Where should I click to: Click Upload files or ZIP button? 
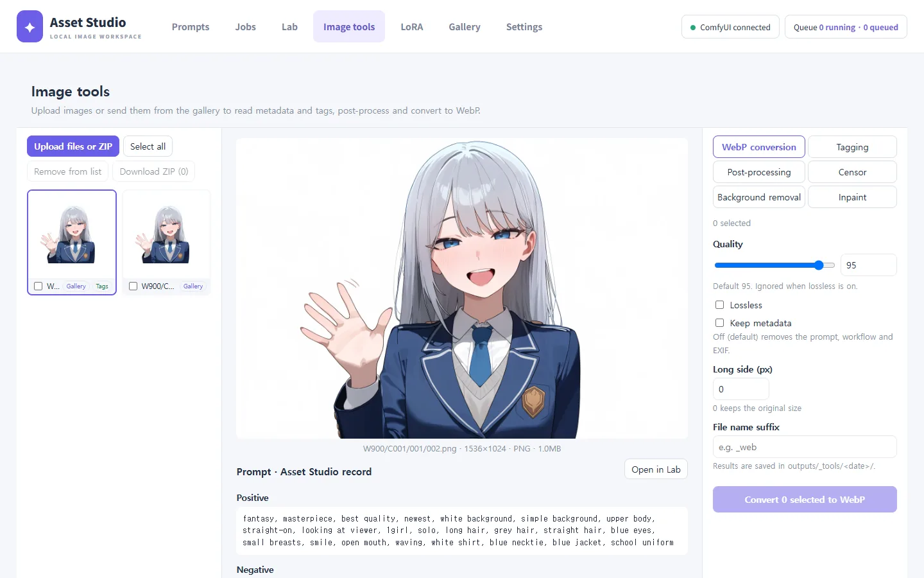pyautogui.click(x=73, y=146)
